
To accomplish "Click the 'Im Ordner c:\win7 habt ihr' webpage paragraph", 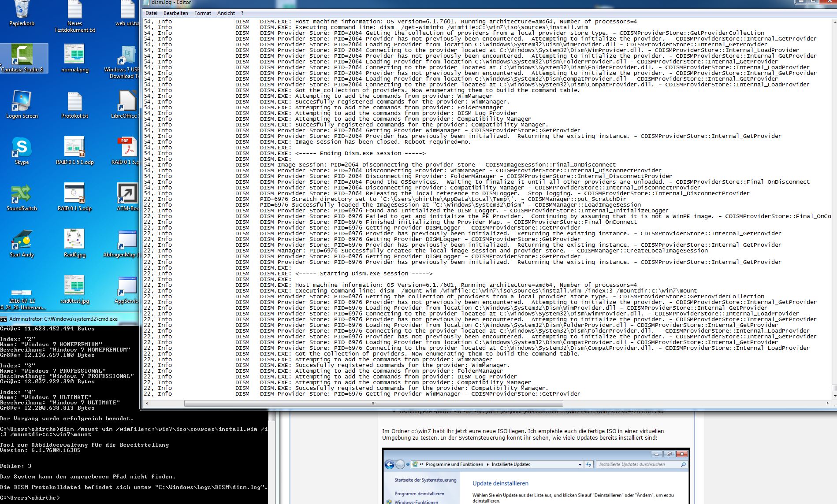I will 523,434.
